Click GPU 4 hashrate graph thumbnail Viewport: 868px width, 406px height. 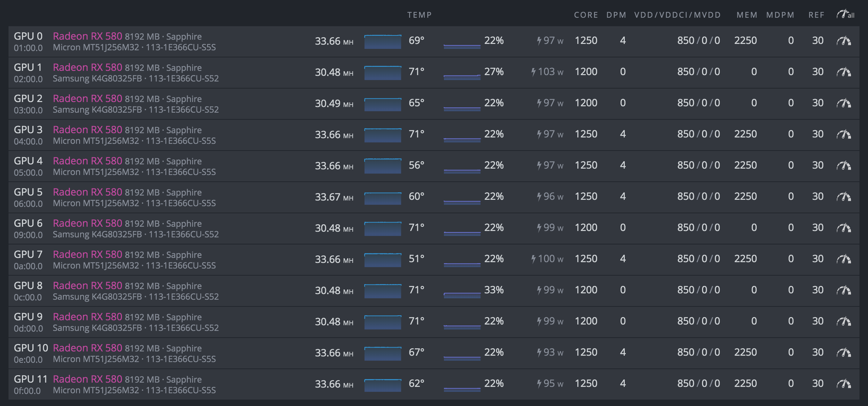pos(383,166)
